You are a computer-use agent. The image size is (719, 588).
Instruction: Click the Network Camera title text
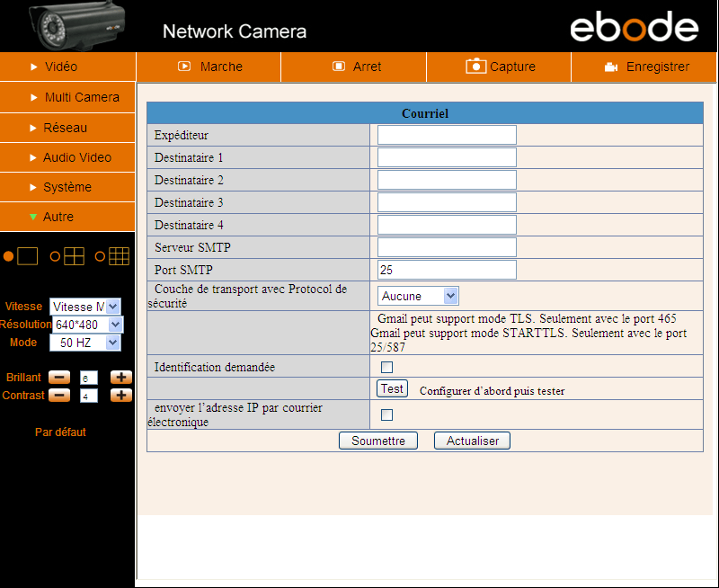click(x=235, y=31)
